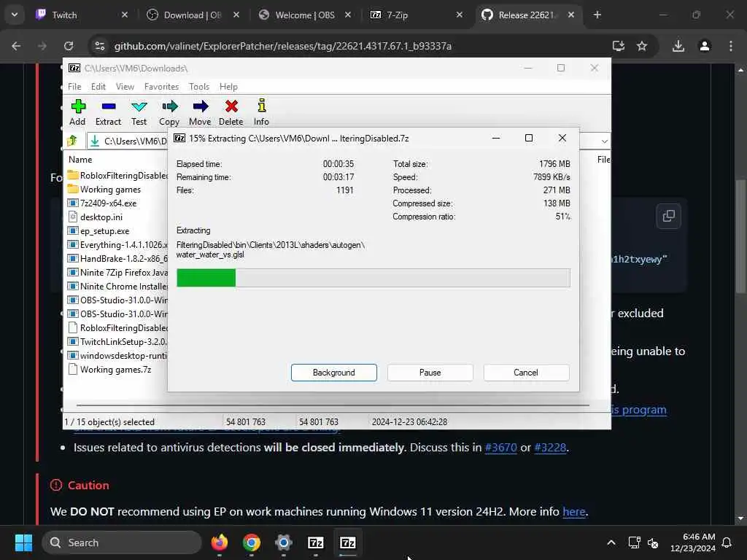Screen dimensions: 747x560
Task: Select 7z2409-x64.exe file
Action: (x=102, y=203)
